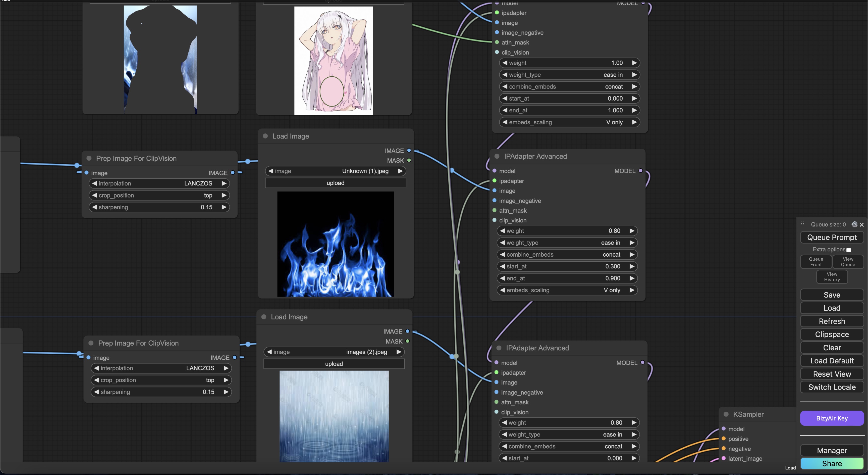Decrease sharpening 0.15 in lower Prep node
Screen dimensions: 868x475
coord(96,392)
